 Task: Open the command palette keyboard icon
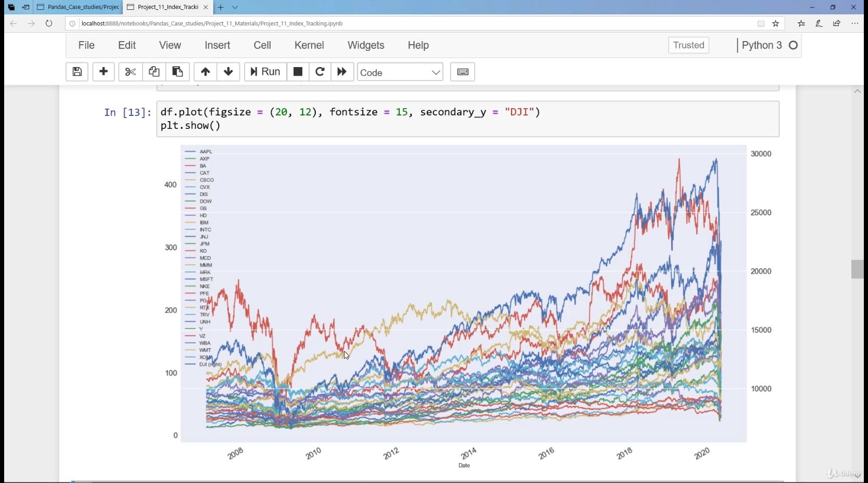[463, 72]
